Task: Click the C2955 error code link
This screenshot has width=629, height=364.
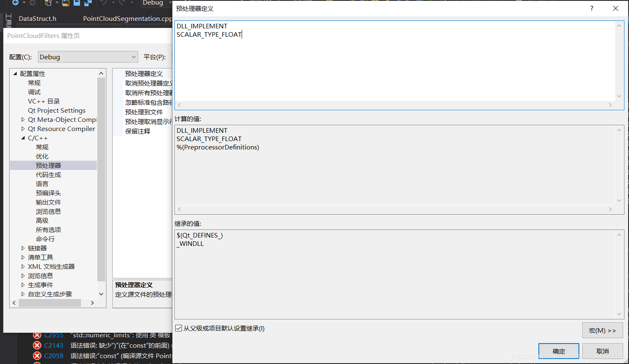Action: point(54,336)
